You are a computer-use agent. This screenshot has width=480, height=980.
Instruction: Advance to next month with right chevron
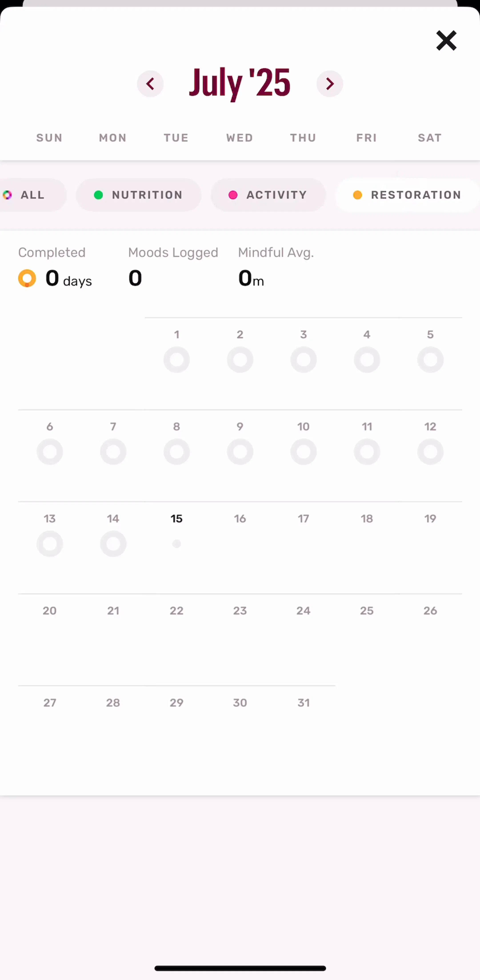(x=330, y=84)
